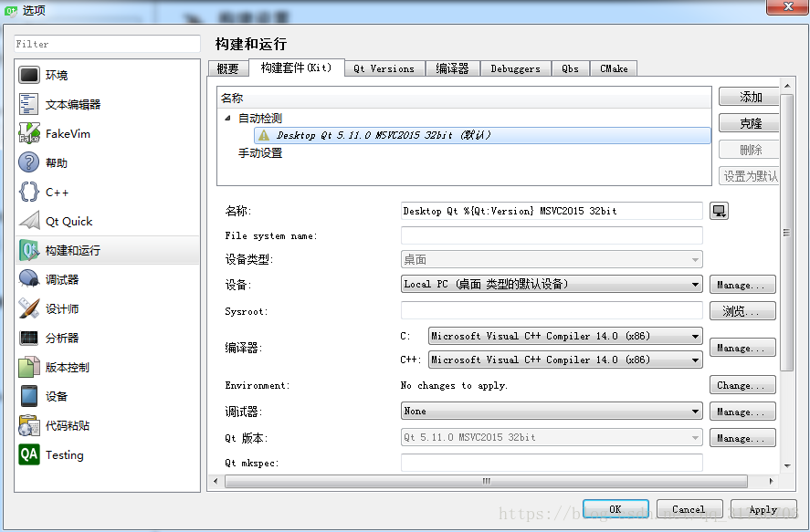Viewport: 810px width, 532px height.
Task: Select the FakeVim category icon
Action: [29, 133]
